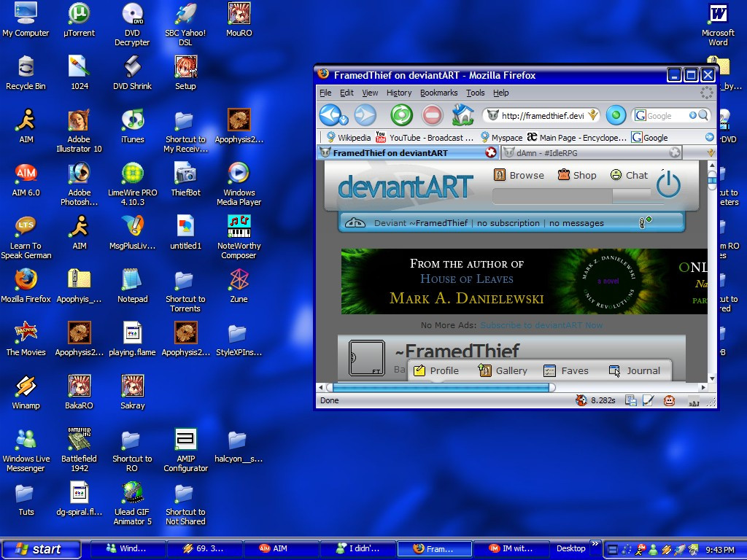Click the green Go button beside address bar

616,115
